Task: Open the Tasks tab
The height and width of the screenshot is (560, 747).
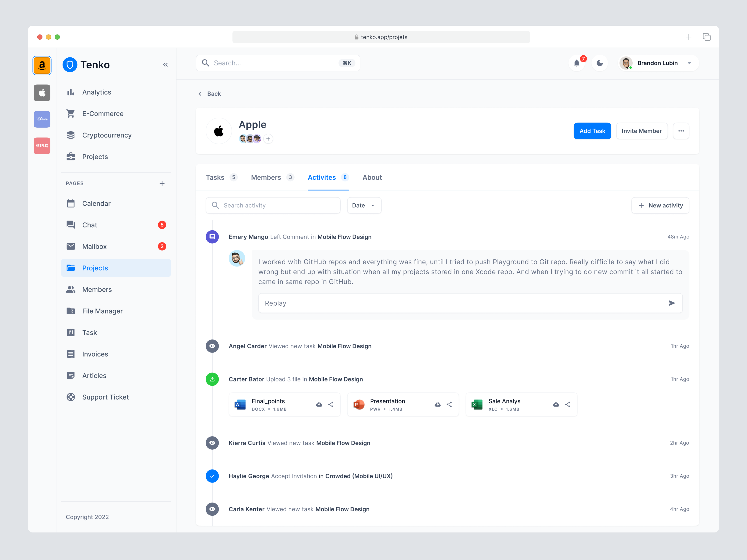Action: (x=215, y=177)
